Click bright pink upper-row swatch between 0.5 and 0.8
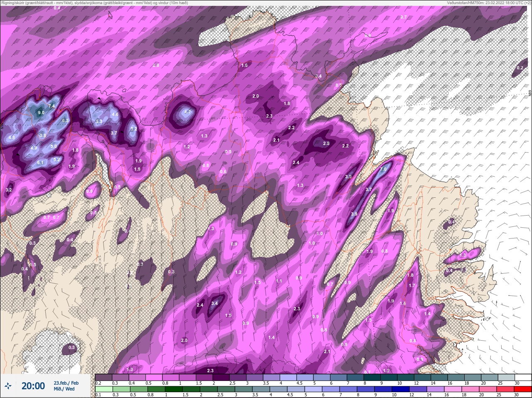Screen dimensions: 532x398 pos(155,377)
